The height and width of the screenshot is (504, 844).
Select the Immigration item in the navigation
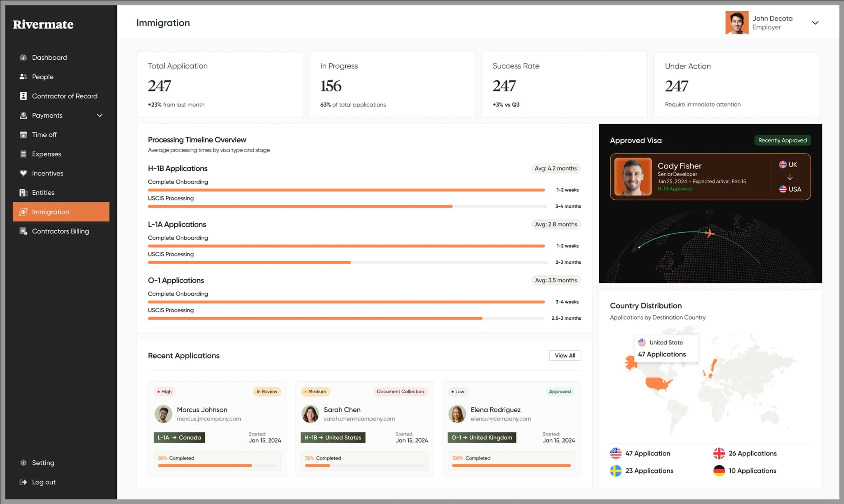pos(50,212)
